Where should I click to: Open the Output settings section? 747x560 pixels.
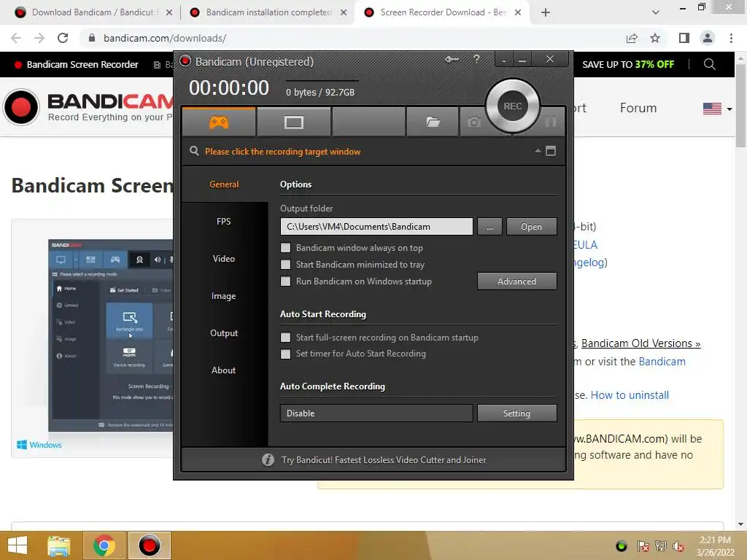tap(223, 332)
